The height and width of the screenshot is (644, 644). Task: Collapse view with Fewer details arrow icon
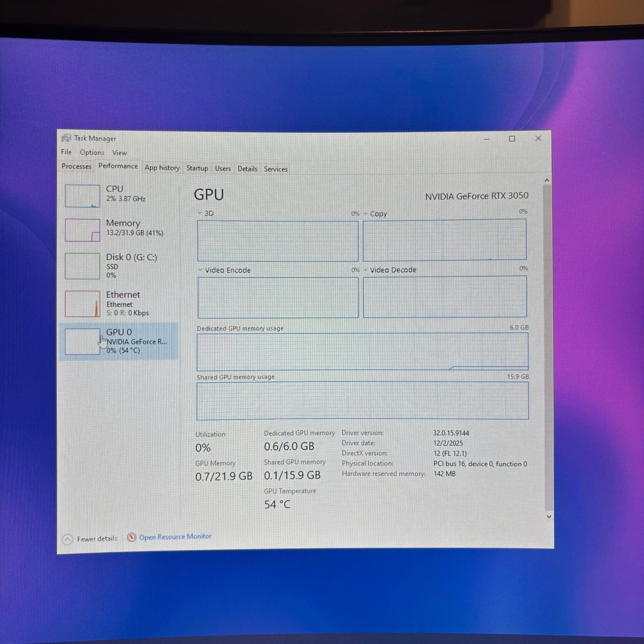(x=67, y=539)
